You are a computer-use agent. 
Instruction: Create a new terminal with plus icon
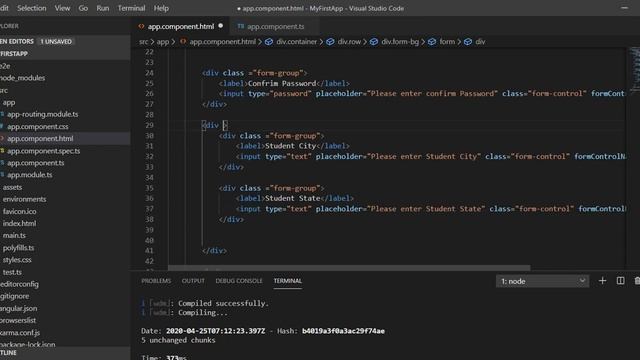pyautogui.click(x=602, y=281)
